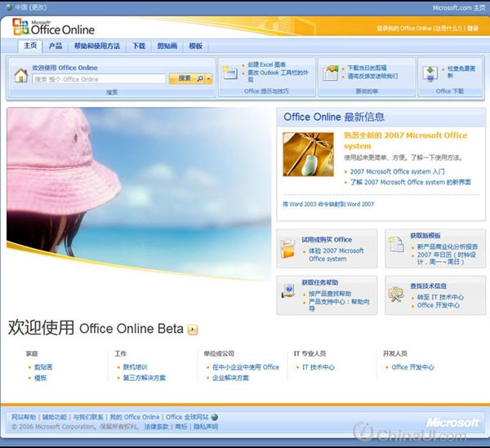Open 在中小企业中使用 Office link
This screenshot has width=490, height=448.
click(246, 367)
